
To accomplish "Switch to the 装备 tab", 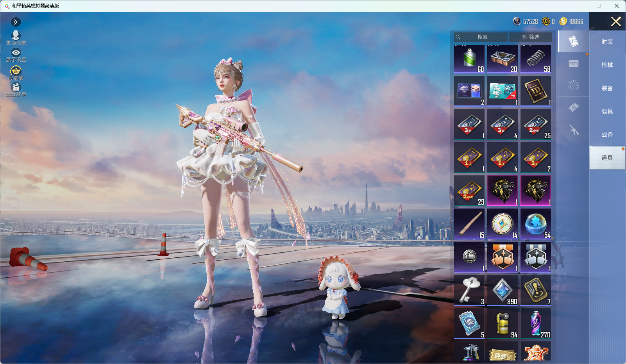I will tap(607, 88).
